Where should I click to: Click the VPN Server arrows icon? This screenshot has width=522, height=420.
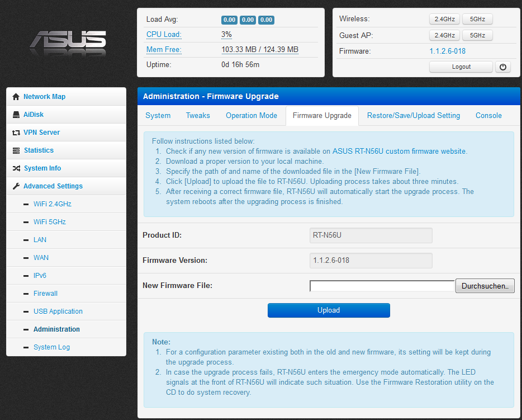pos(16,133)
